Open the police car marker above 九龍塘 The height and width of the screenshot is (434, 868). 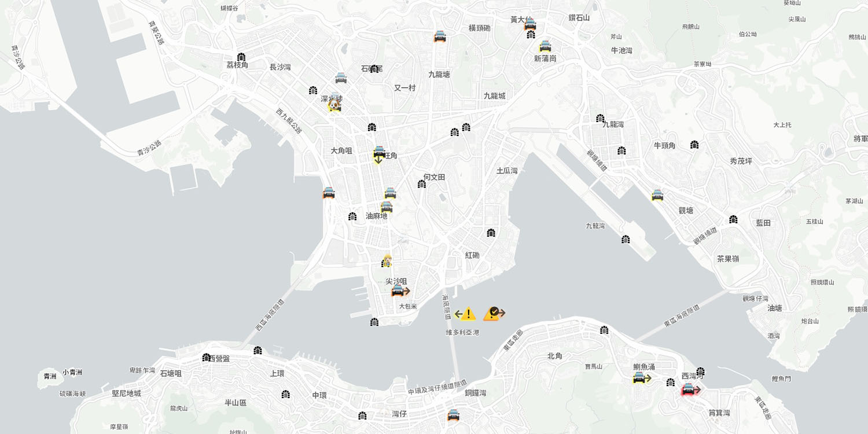[440, 36]
